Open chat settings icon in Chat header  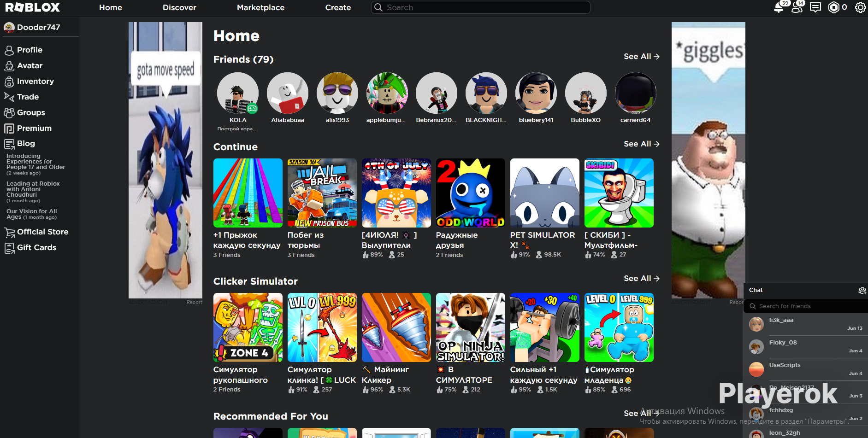pos(862,290)
